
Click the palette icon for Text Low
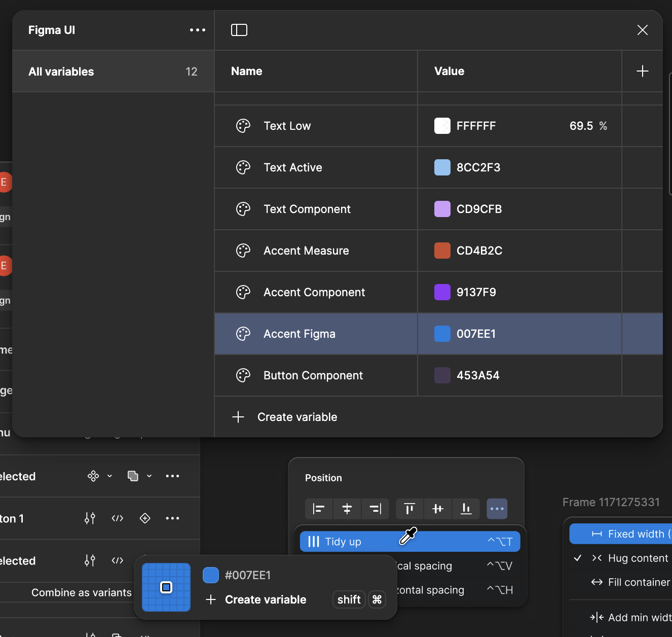[243, 126]
